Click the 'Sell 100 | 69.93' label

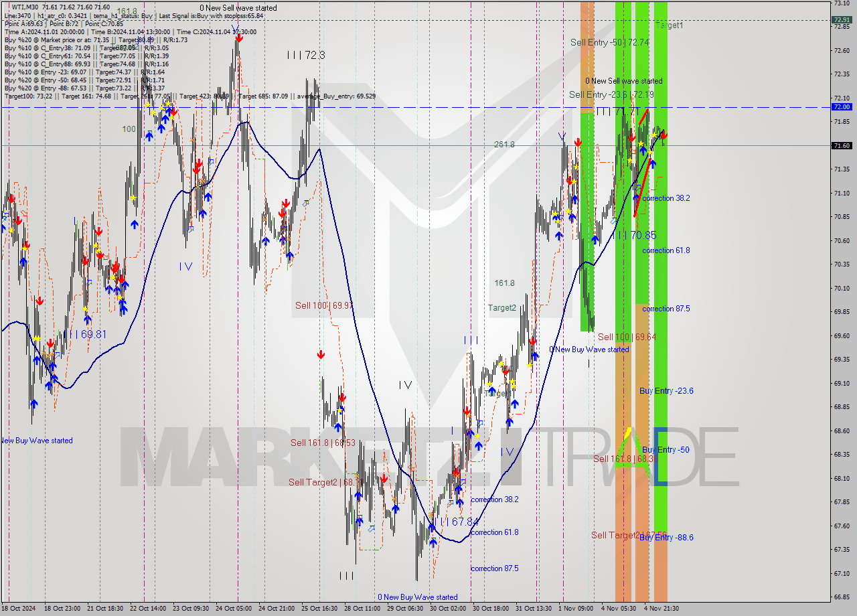click(324, 305)
